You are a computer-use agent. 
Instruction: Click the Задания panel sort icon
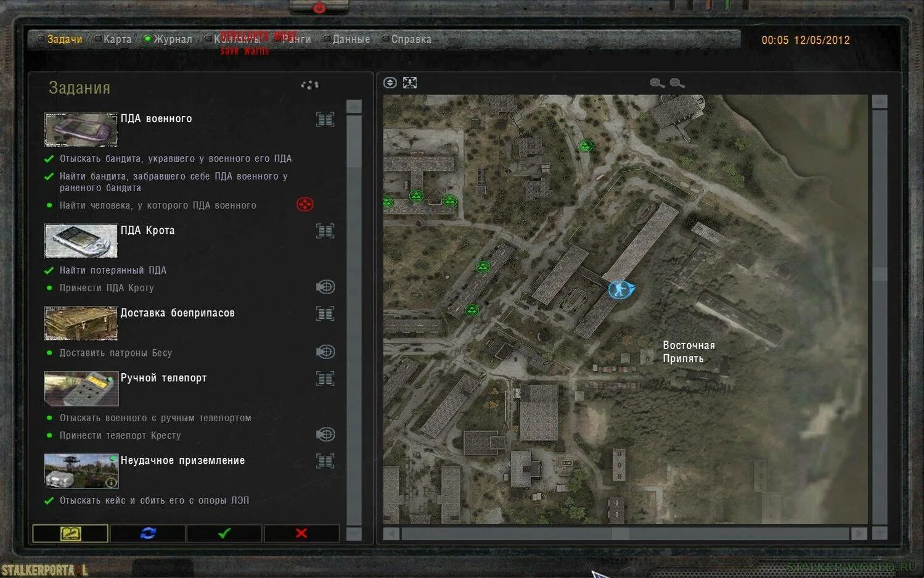click(310, 85)
